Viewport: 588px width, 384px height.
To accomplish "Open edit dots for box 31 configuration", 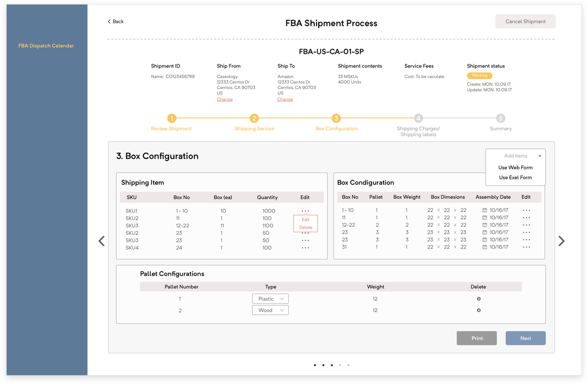I will coord(526,247).
